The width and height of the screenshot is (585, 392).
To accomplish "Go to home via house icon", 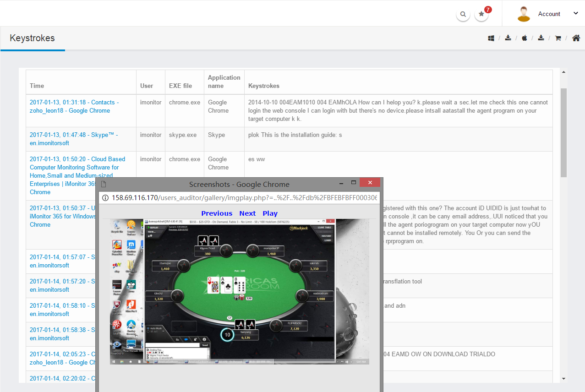I will click(x=576, y=38).
